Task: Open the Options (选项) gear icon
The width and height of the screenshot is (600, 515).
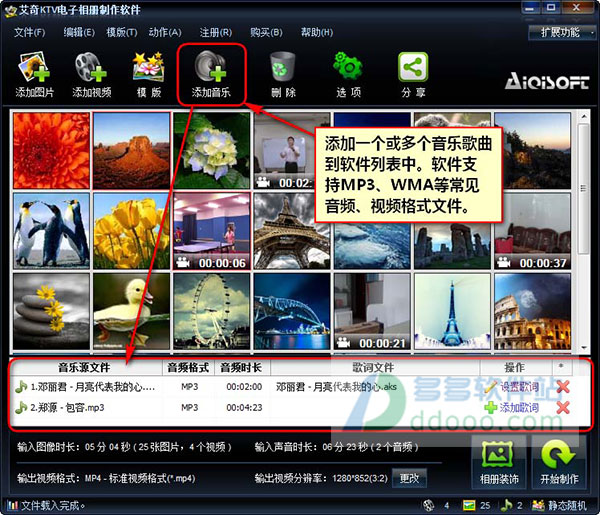Action: 348,67
